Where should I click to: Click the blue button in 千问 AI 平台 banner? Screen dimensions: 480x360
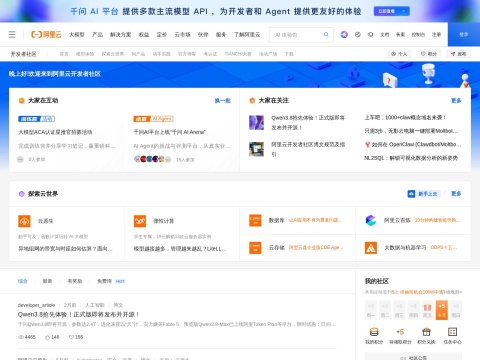coord(392,11)
